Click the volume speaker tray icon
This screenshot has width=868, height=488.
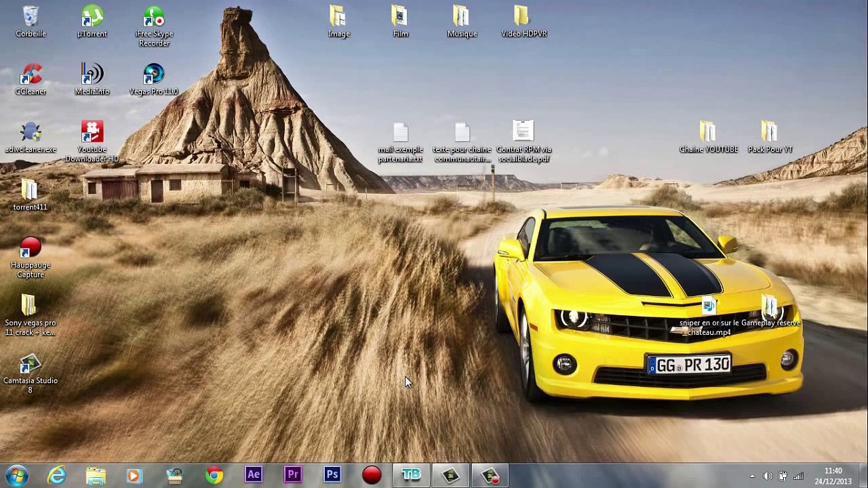[x=768, y=476]
